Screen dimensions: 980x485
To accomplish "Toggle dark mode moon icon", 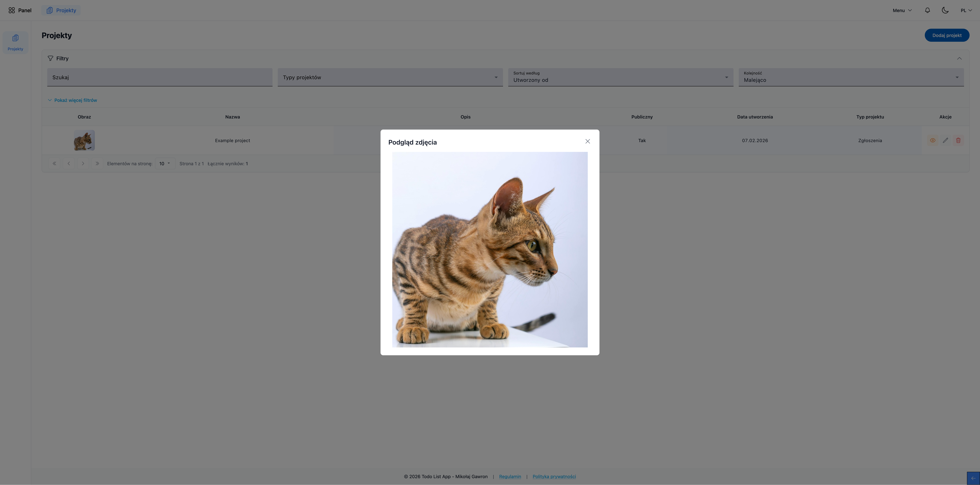I will (945, 10).
